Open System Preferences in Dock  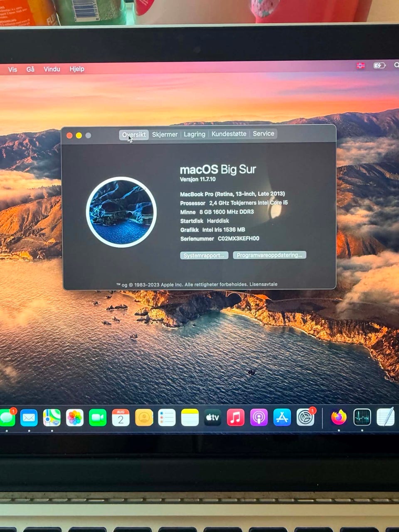(305, 418)
